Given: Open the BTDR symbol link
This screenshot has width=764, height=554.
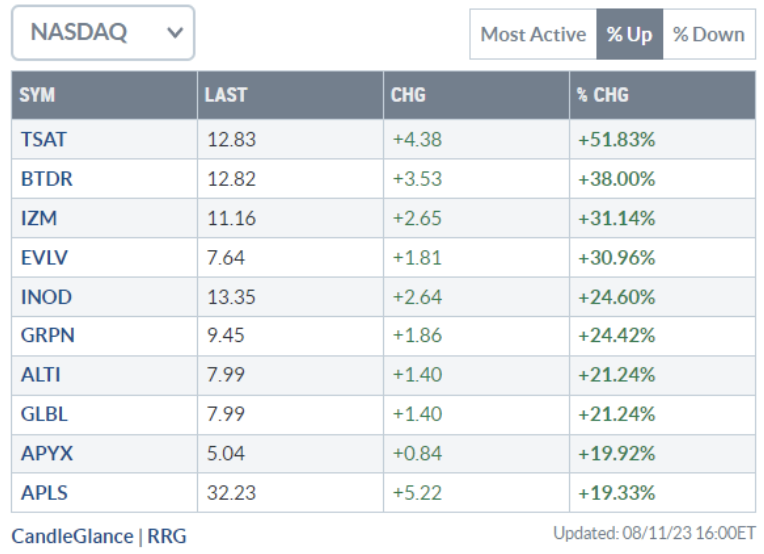Looking at the screenshot, I should (x=46, y=179).
